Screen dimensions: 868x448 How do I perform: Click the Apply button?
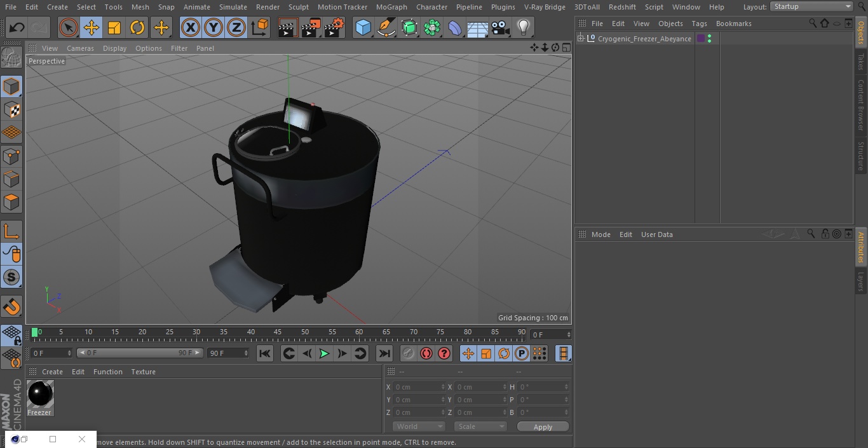point(543,426)
